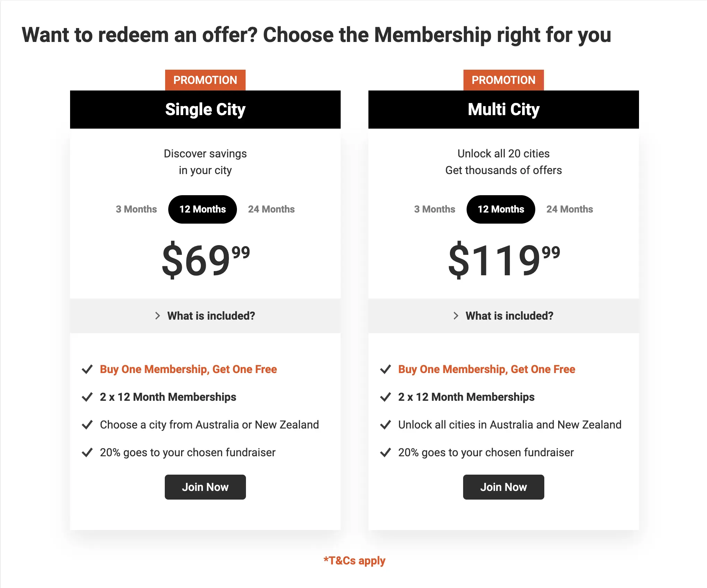Viewport: 707px width, 588px height.
Task: Click the Single City PROMOTION badge
Action: coord(205,80)
